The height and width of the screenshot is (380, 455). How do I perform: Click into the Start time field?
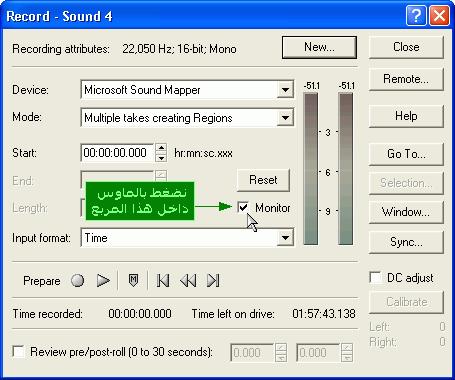pos(117,153)
